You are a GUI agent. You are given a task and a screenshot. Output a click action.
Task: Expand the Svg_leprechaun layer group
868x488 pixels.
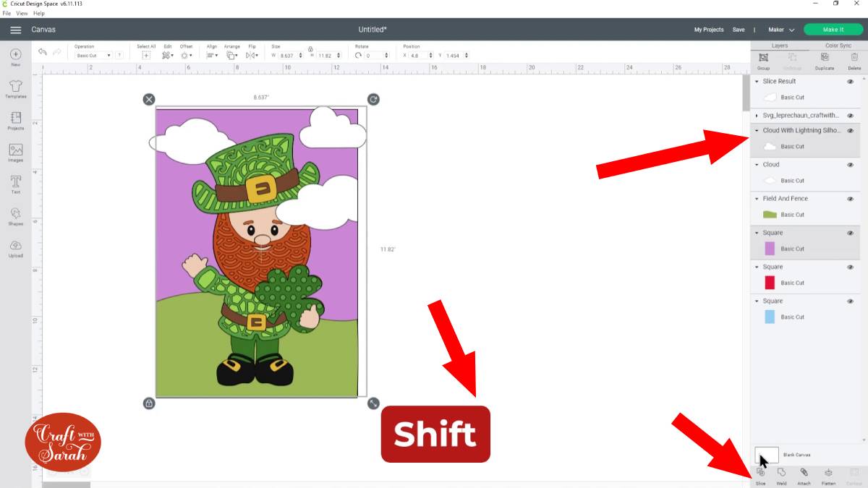(757, 116)
